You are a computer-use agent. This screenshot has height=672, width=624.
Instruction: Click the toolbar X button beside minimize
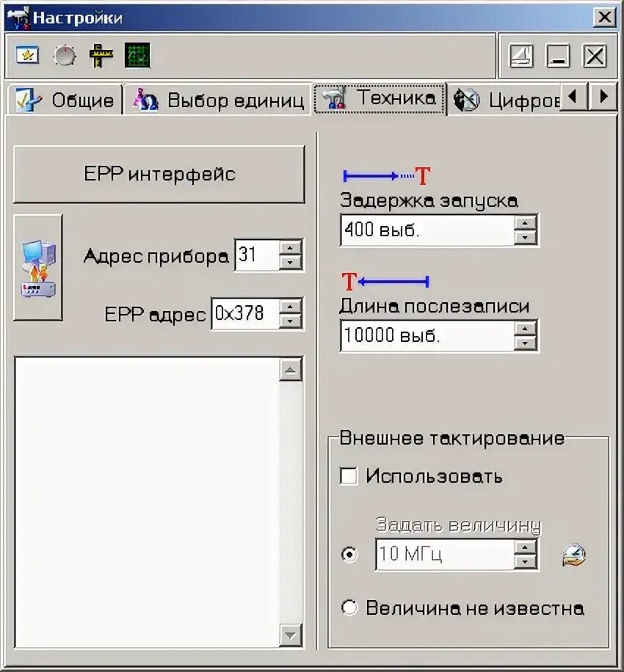[595, 56]
